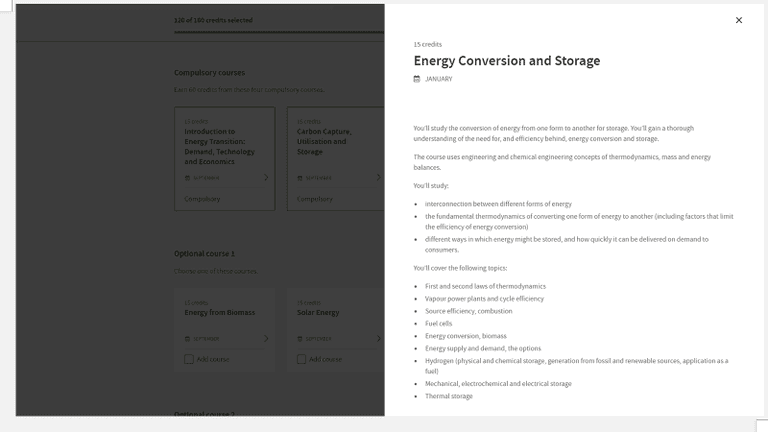Tick Add course for Energy from Biomass
768x432 pixels.
[189, 359]
